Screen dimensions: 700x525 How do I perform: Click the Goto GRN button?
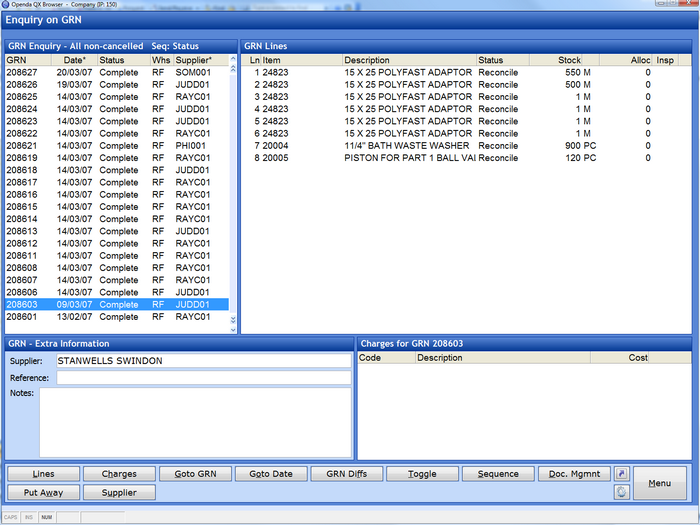coord(195,474)
